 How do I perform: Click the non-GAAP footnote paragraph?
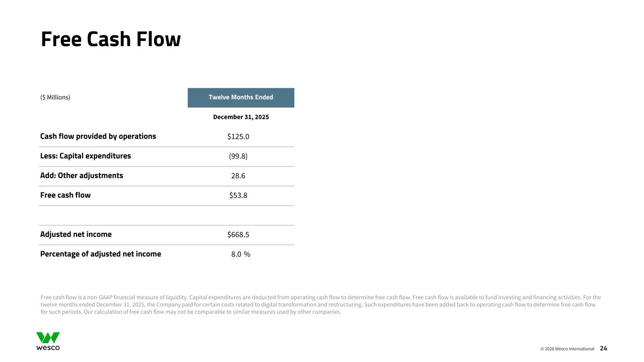pyautogui.click(x=321, y=304)
